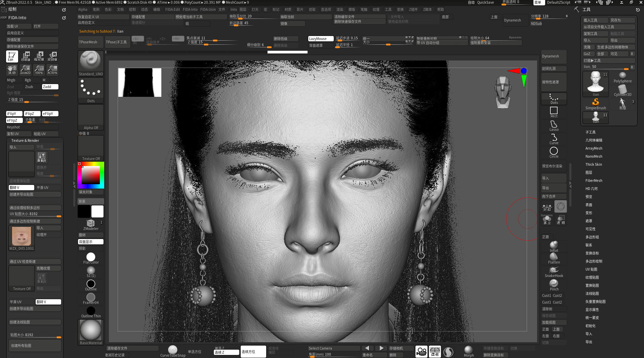Expand the FiberMesh section
The width and height of the screenshot is (644, 358).
(x=594, y=181)
